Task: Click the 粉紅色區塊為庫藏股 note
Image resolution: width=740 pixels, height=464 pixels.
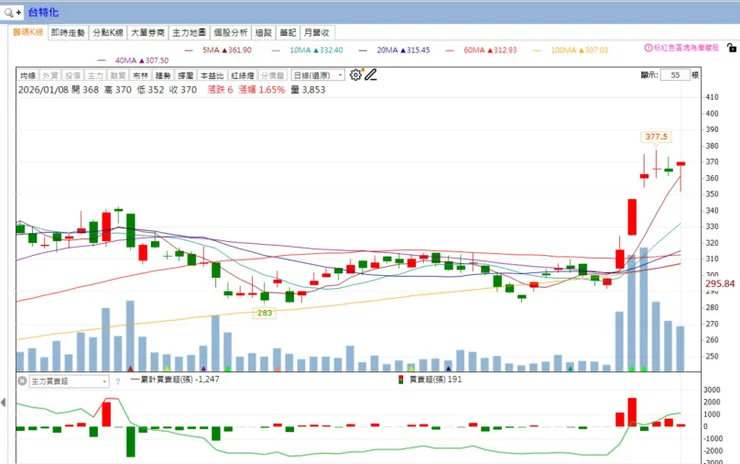Action: (686, 48)
